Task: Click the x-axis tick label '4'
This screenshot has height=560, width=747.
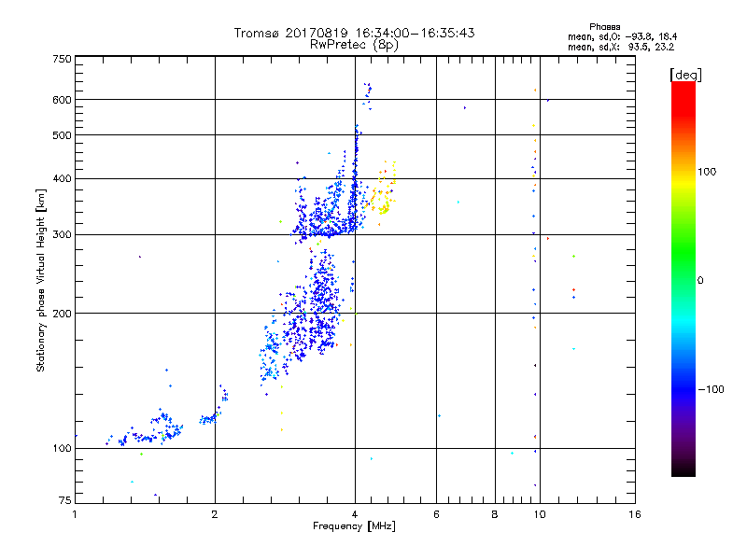Action: (355, 514)
